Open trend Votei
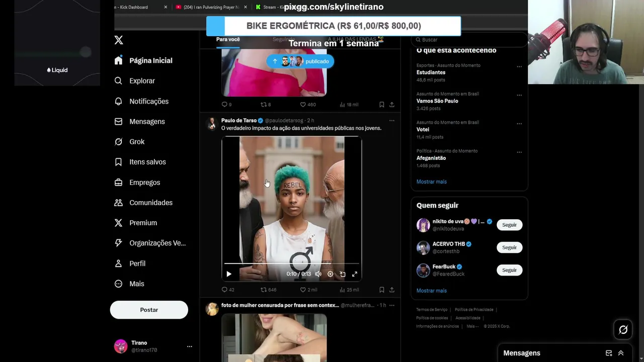This screenshot has width=644, height=362. (423, 130)
